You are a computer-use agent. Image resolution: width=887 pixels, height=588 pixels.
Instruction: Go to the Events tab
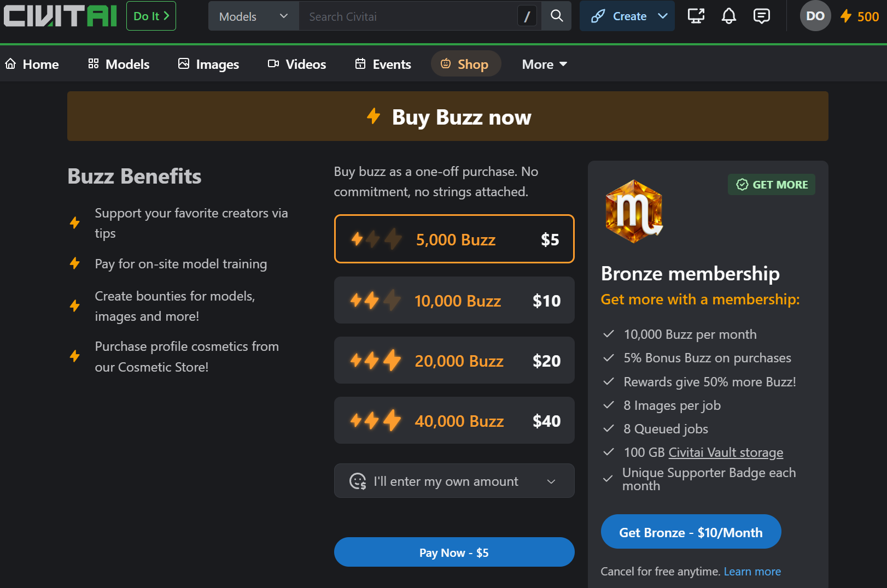tap(383, 64)
